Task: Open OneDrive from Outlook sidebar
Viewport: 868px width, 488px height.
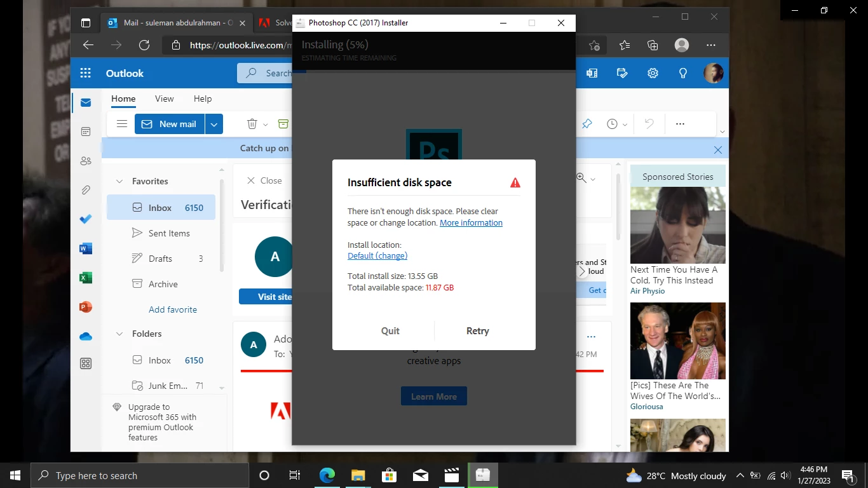Action: [86, 336]
